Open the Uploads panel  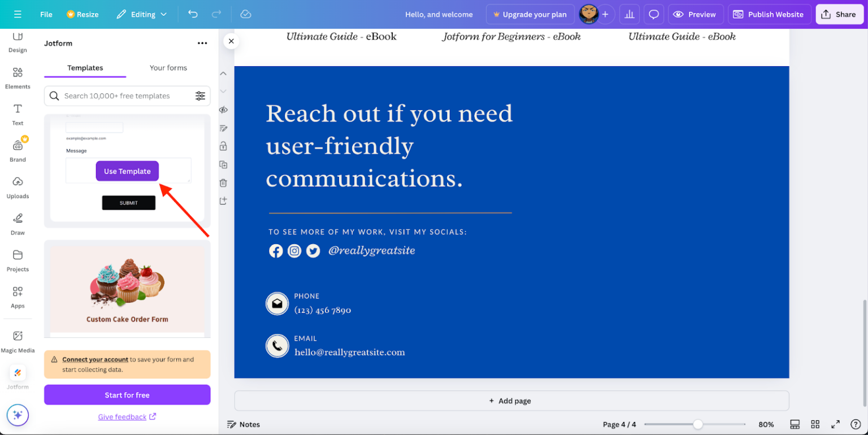(x=17, y=188)
